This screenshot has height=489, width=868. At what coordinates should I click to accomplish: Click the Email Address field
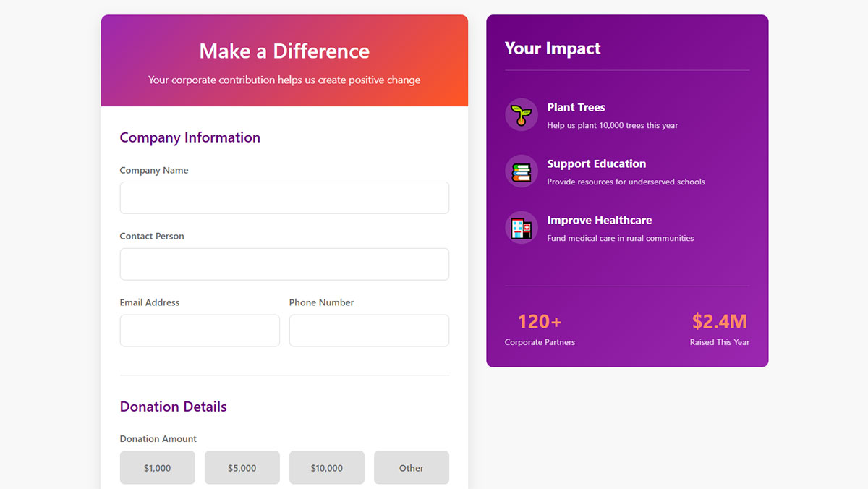coord(200,331)
